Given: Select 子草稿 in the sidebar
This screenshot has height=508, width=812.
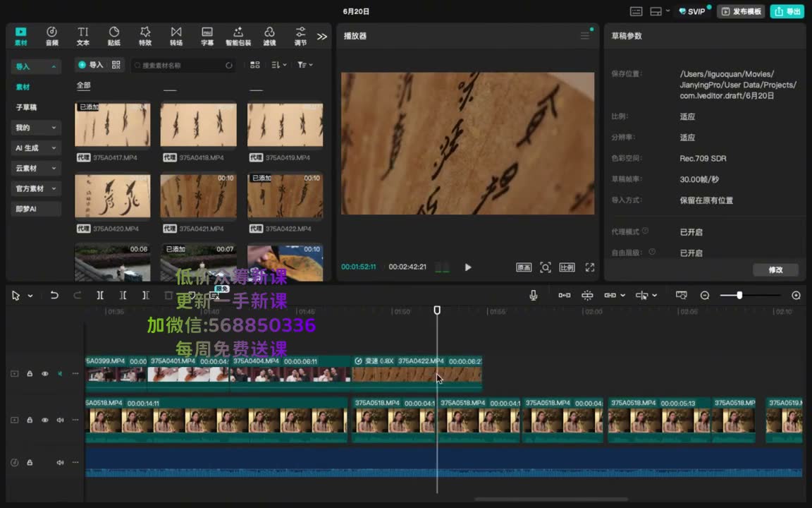Looking at the screenshot, I should click(x=26, y=107).
